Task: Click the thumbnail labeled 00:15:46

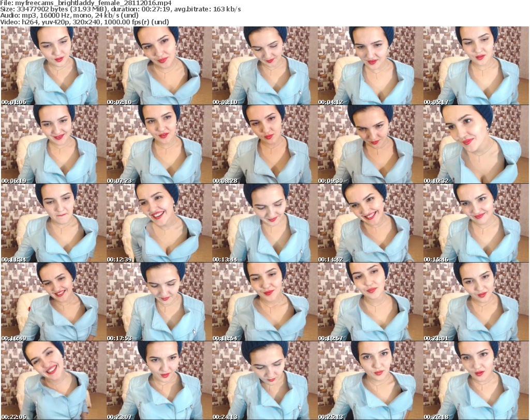Action: pyautogui.click(x=475, y=223)
